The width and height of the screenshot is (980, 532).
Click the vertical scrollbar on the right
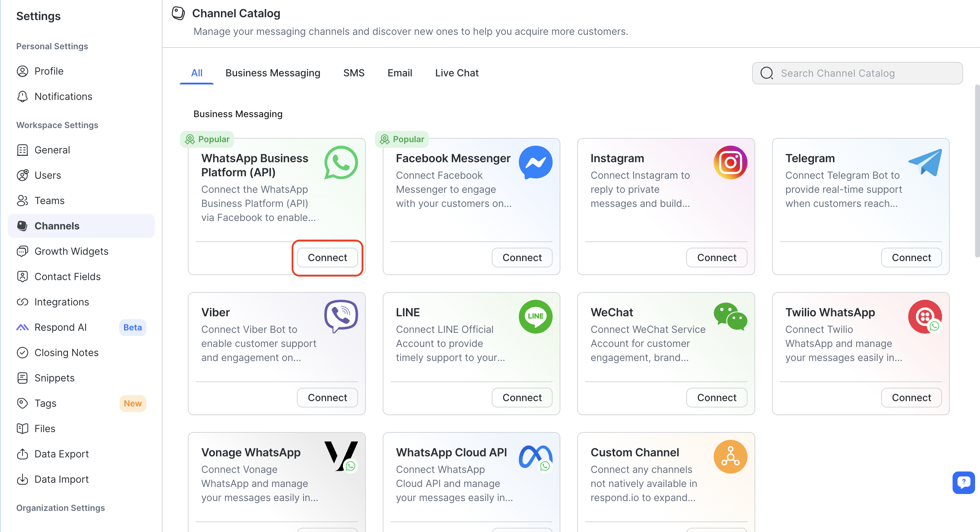click(x=976, y=171)
